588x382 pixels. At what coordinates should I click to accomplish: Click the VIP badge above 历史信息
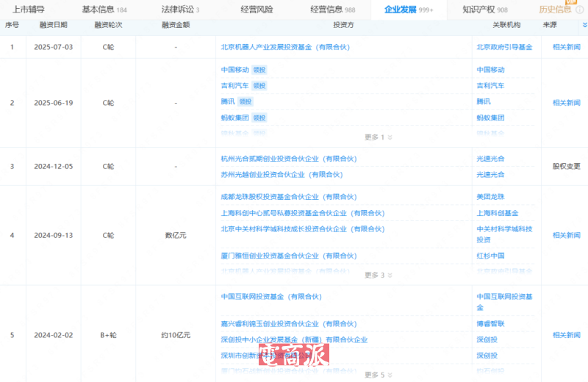click(570, 2)
